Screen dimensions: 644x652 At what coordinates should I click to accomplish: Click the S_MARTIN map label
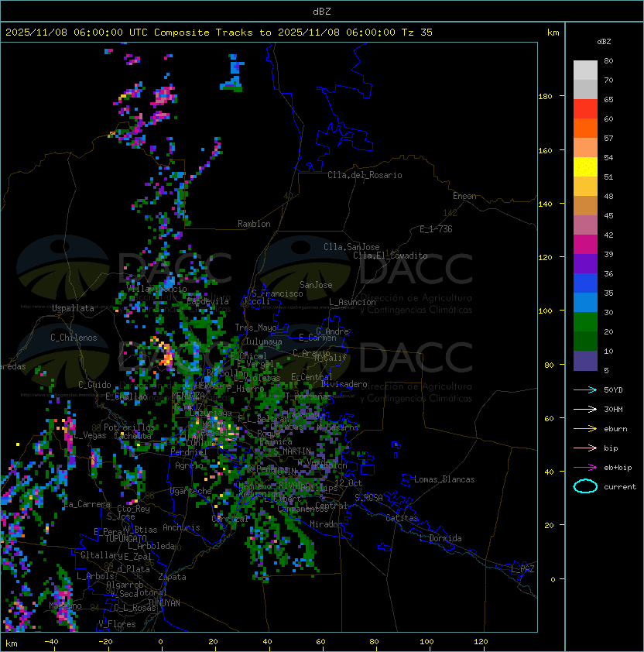(292, 451)
